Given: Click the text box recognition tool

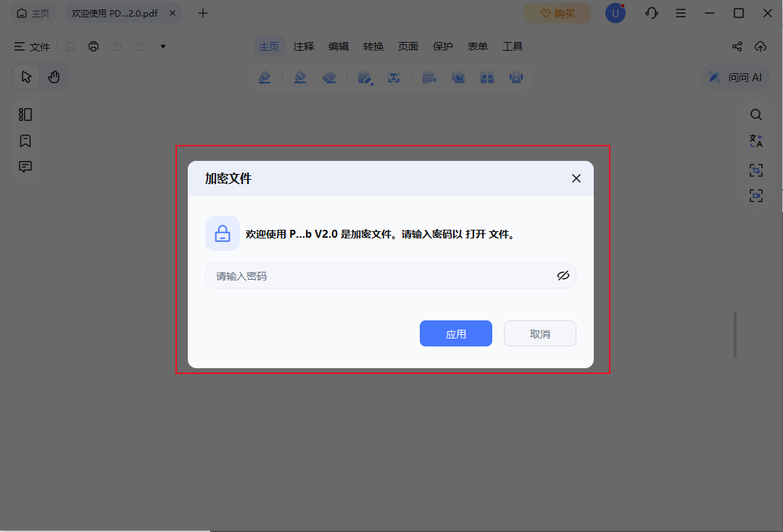Looking at the screenshot, I should 394,78.
